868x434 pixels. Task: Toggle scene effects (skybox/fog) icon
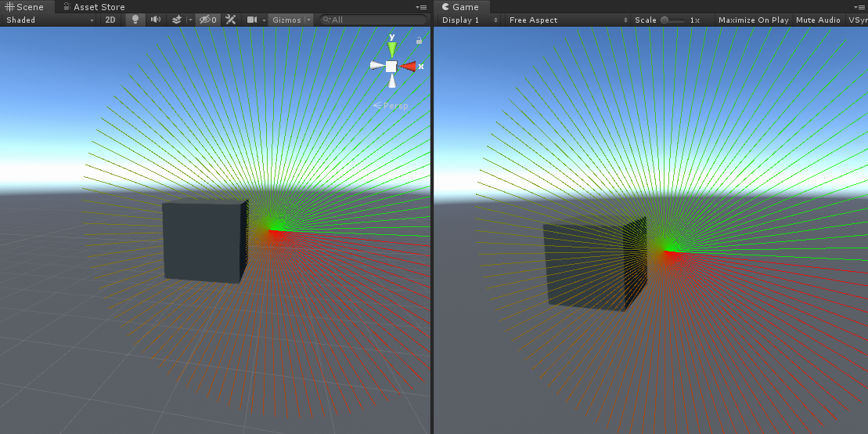coord(177,20)
